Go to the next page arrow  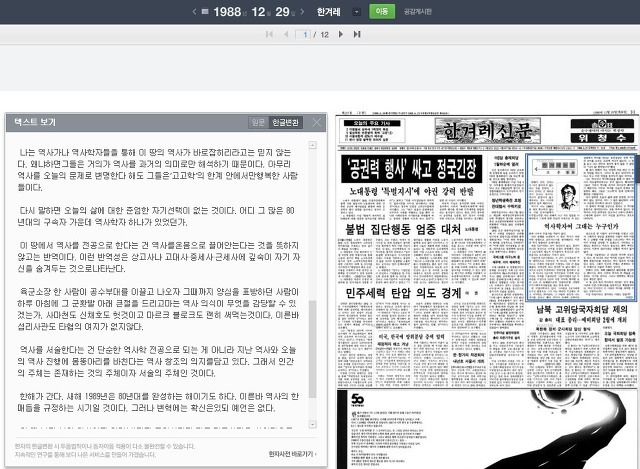pos(341,34)
